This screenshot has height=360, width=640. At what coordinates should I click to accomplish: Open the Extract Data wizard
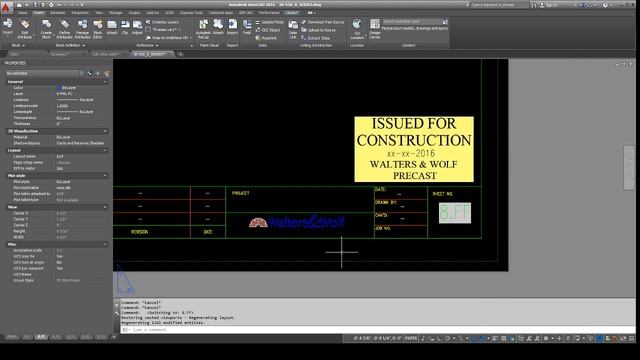316,38
